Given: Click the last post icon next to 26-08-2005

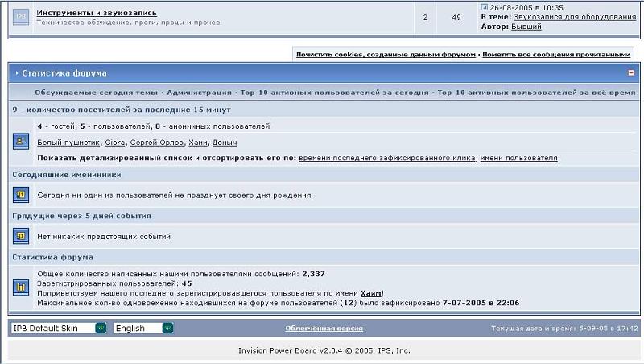Looking at the screenshot, I should [484, 7].
